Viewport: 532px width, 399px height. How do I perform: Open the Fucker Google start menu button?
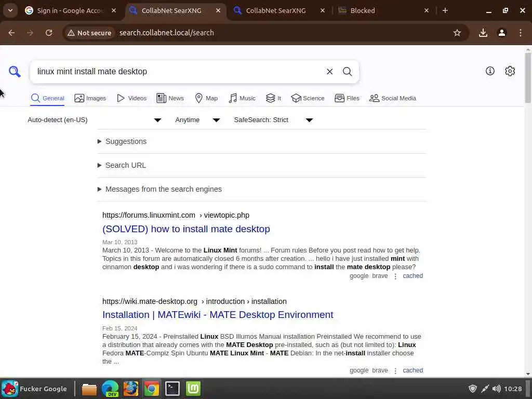pos(35,389)
